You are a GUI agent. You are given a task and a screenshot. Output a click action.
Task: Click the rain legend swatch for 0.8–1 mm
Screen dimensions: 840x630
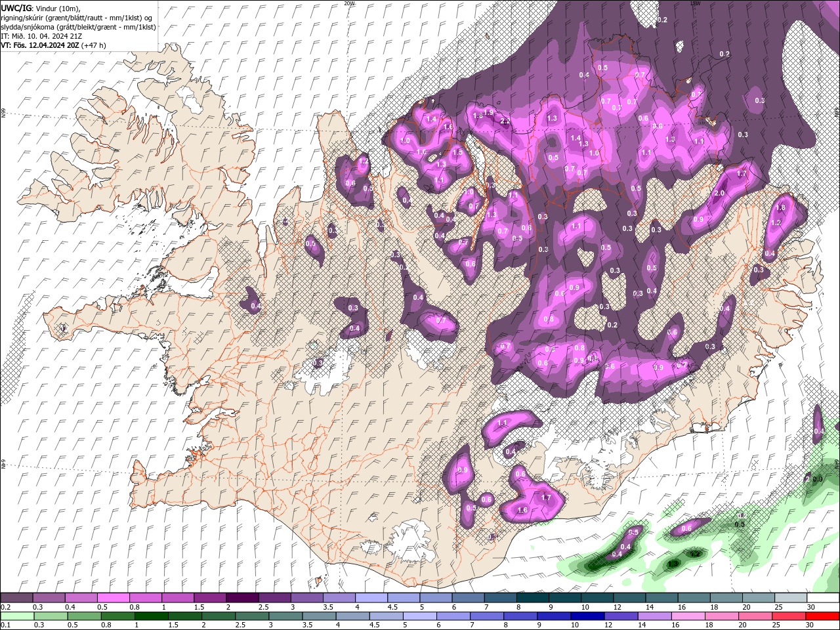118,617
